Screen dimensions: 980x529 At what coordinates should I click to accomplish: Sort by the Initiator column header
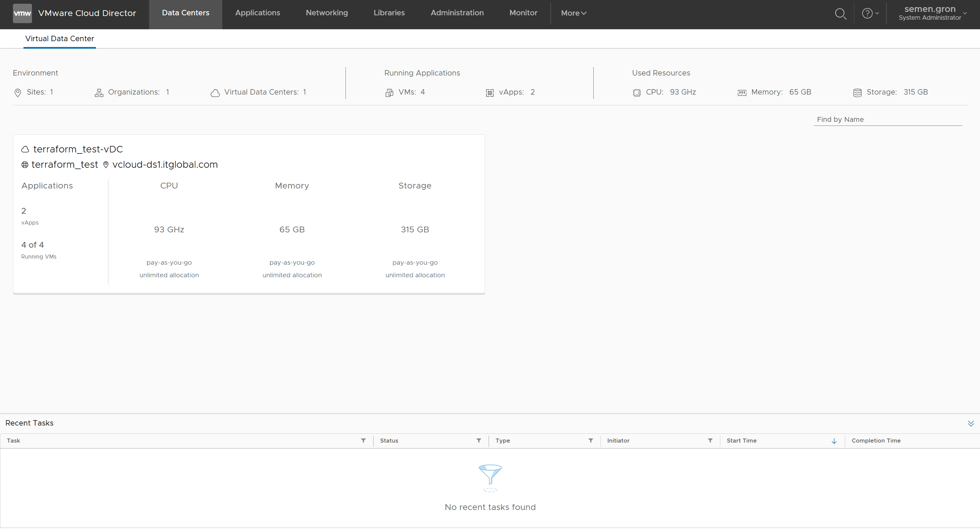pyautogui.click(x=618, y=441)
